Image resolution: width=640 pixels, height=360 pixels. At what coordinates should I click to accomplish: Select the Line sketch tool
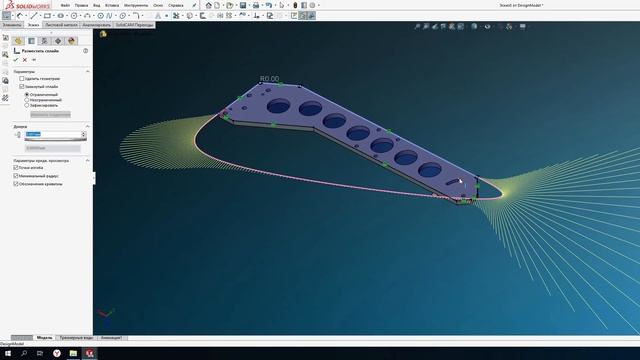click(34, 16)
